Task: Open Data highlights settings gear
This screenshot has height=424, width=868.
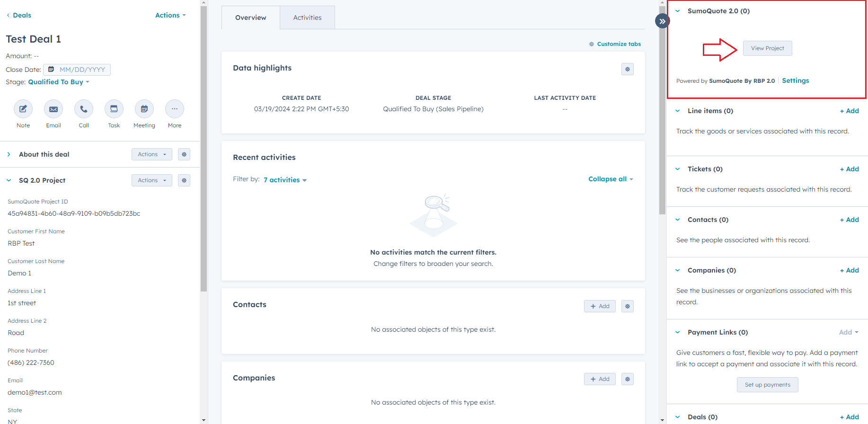Action: [x=628, y=69]
